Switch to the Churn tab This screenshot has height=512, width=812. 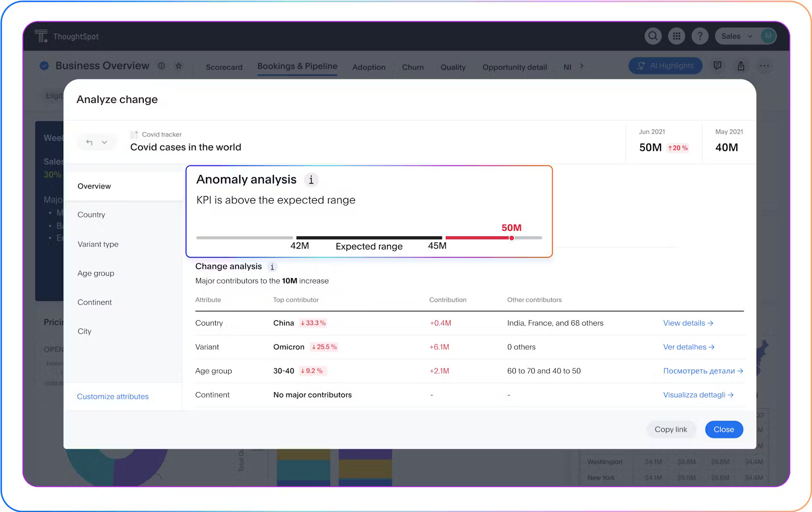[413, 67]
